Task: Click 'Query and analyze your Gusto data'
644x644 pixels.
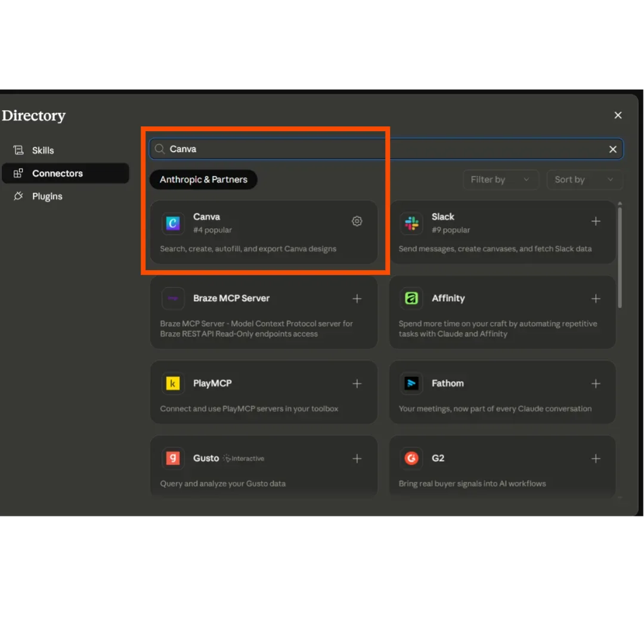Action: coord(222,484)
